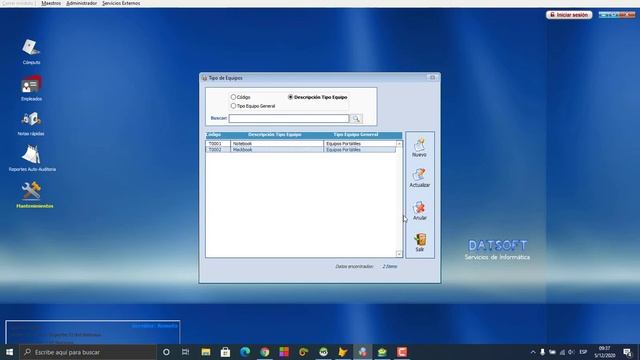The width and height of the screenshot is (640, 360).
Task: Click the magnifier search button beside Buscar
Action: [x=356, y=119]
